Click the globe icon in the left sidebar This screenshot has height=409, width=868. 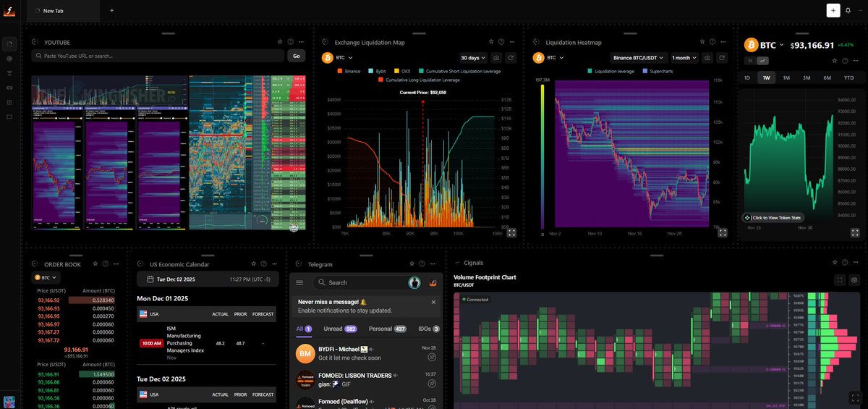(x=9, y=59)
